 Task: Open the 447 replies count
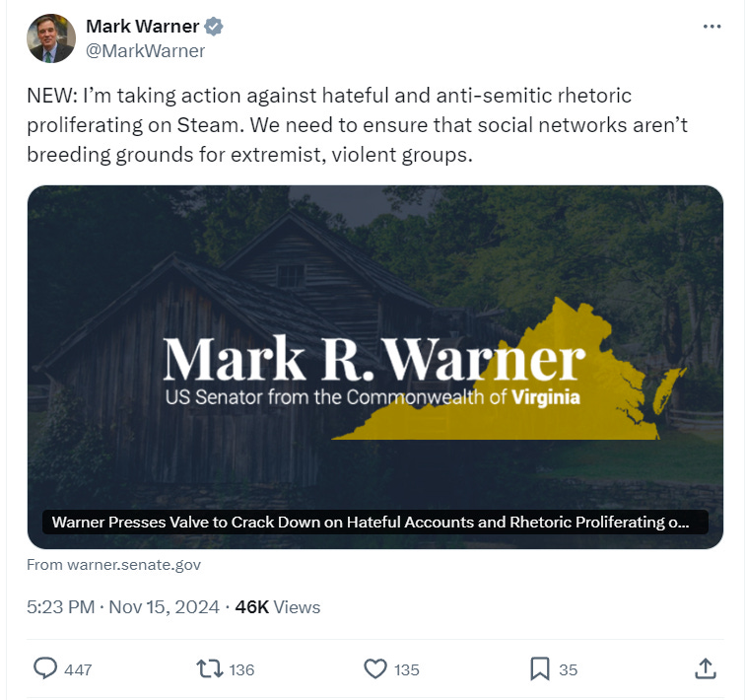tap(78, 670)
